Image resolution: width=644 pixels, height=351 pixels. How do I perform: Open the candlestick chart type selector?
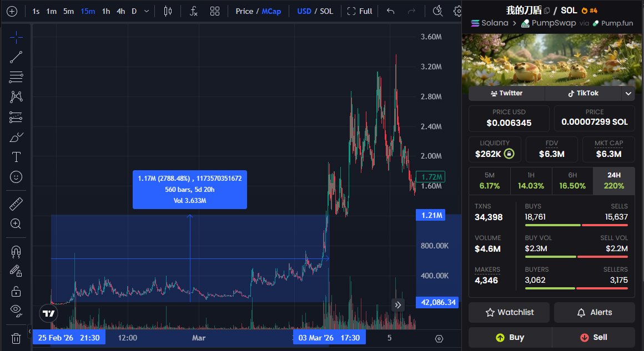[168, 11]
